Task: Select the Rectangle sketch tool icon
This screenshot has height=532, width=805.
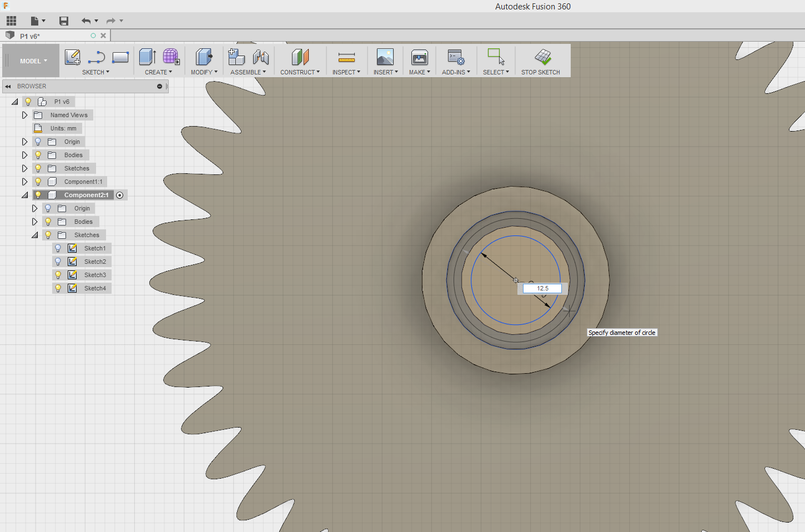Action: [x=120, y=57]
